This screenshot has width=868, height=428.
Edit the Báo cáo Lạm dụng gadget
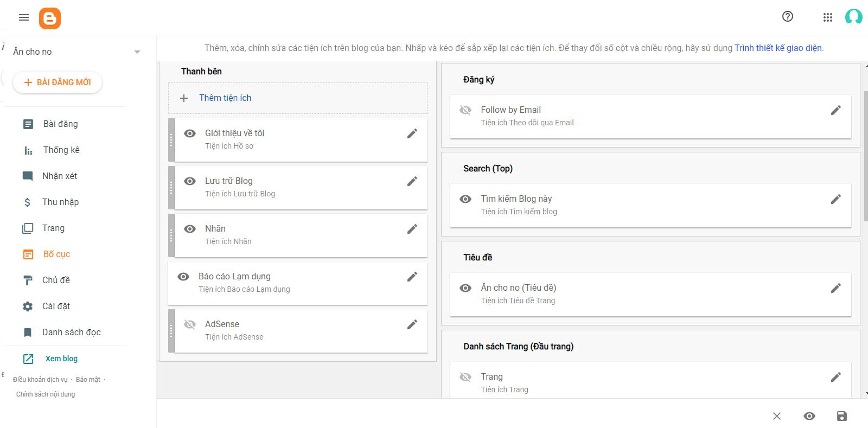pos(412,277)
